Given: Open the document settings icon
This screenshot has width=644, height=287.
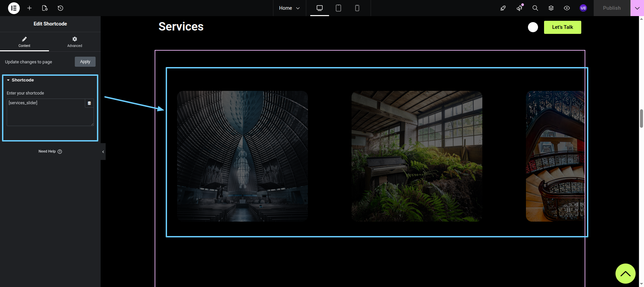Looking at the screenshot, I should (x=45, y=8).
